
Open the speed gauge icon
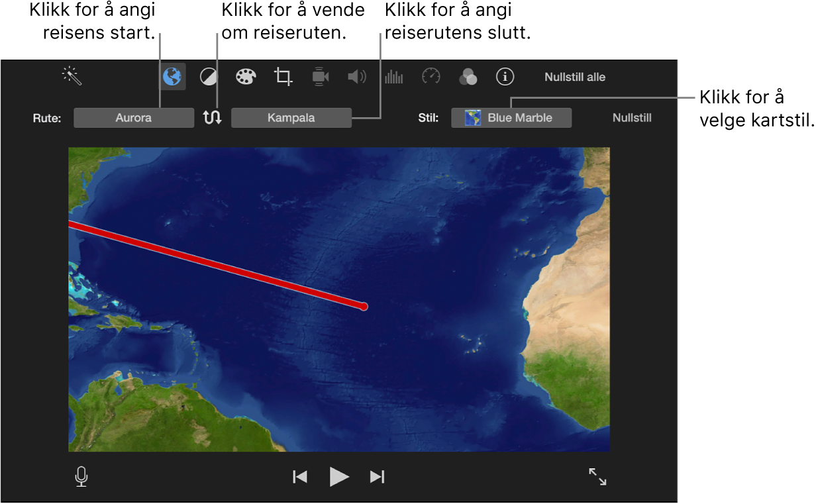pyautogui.click(x=431, y=77)
